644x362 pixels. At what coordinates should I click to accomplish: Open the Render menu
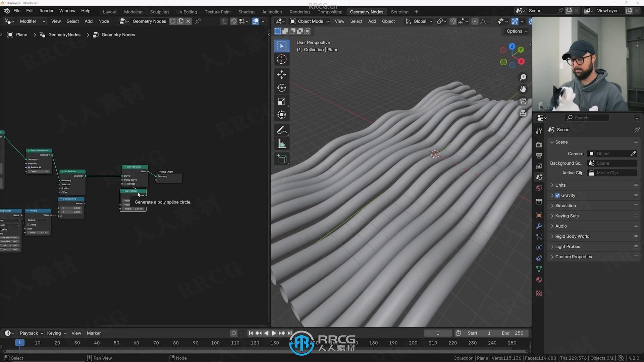point(46,11)
